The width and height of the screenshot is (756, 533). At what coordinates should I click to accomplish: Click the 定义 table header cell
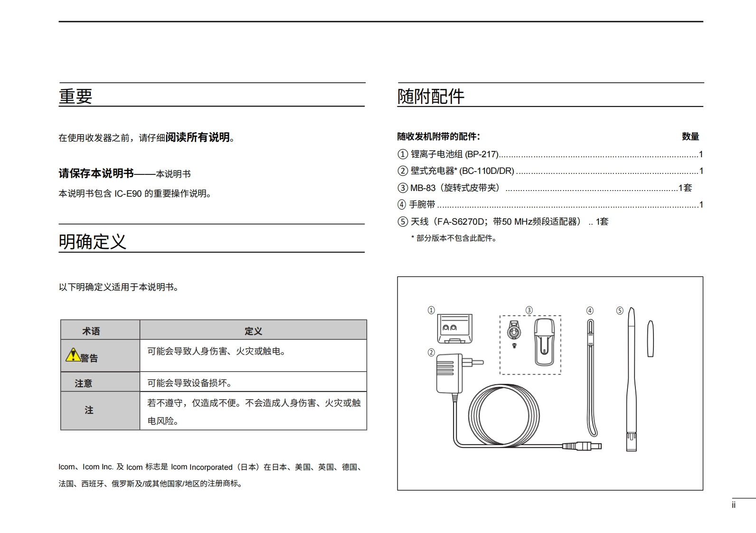(x=253, y=331)
